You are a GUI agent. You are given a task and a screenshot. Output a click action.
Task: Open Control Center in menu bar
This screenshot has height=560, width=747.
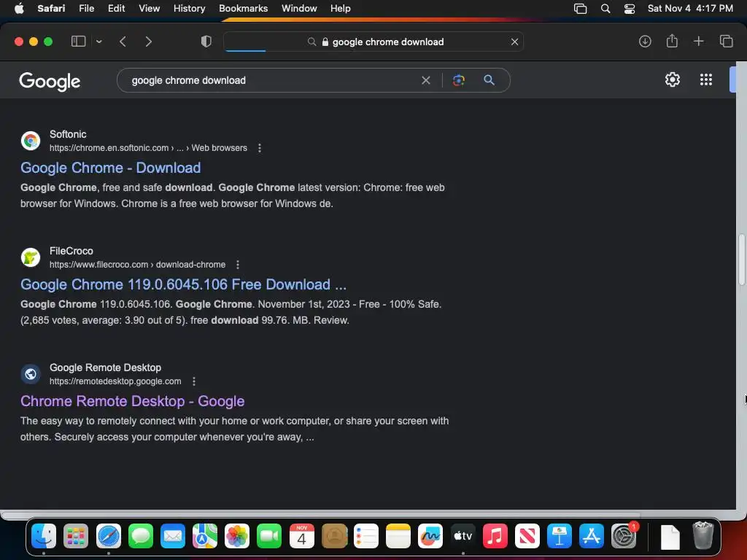tap(630, 8)
